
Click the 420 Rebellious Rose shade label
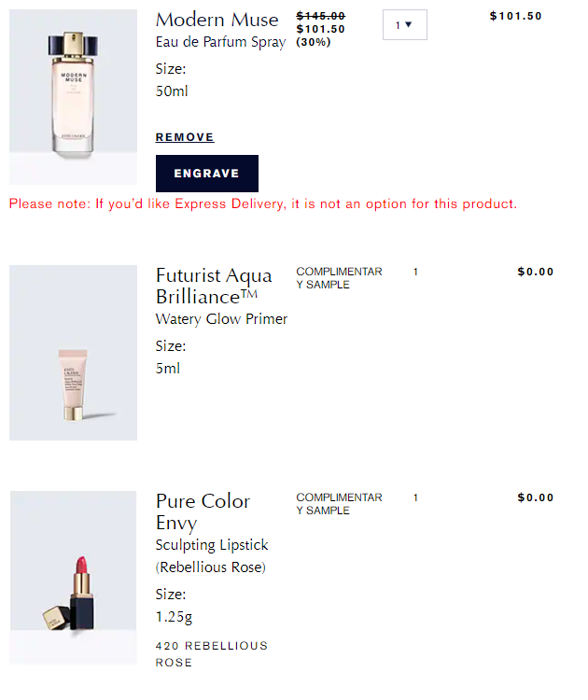coord(212,654)
